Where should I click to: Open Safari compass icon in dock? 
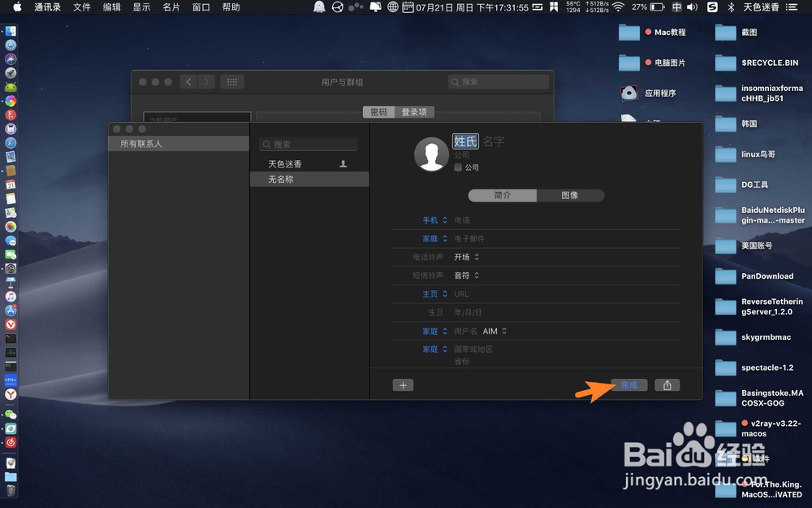[x=11, y=142]
